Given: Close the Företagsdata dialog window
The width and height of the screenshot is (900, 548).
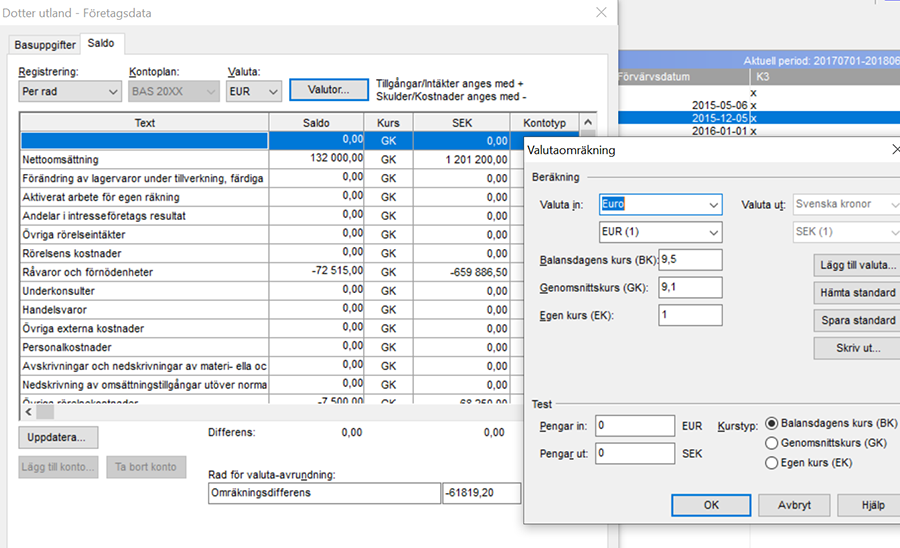Looking at the screenshot, I should (x=601, y=12).
